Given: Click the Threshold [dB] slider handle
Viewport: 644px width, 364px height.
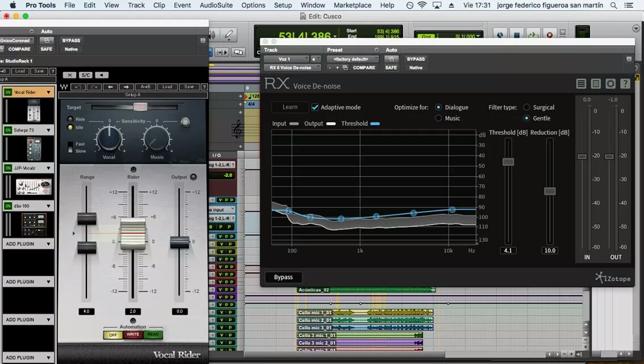Looking at the screenshot, I should coord(508,162).
